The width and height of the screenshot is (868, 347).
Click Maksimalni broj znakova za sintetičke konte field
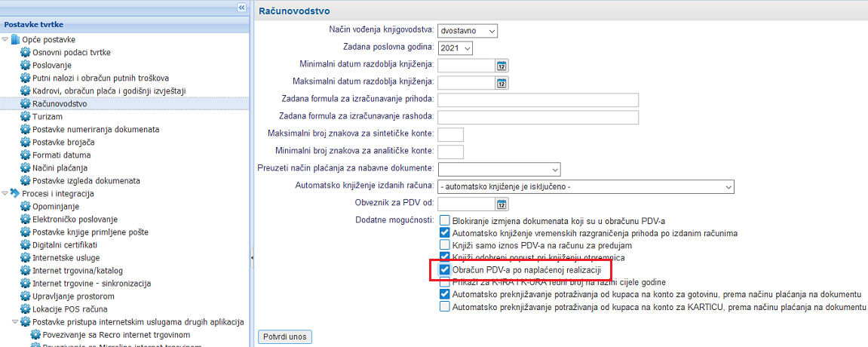450,134
